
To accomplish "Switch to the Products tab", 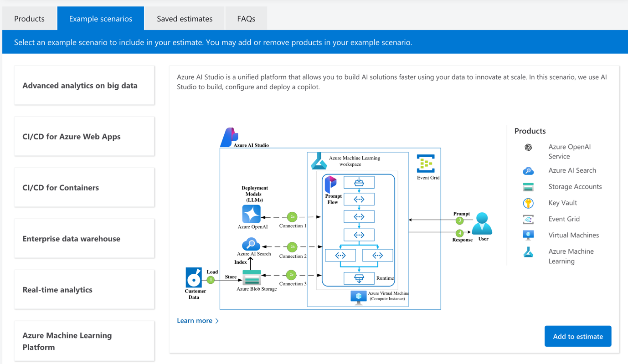I will (29, 19).
